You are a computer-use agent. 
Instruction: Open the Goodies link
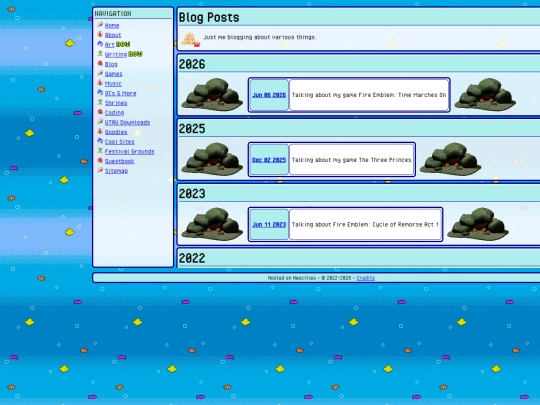click(116, 132)
